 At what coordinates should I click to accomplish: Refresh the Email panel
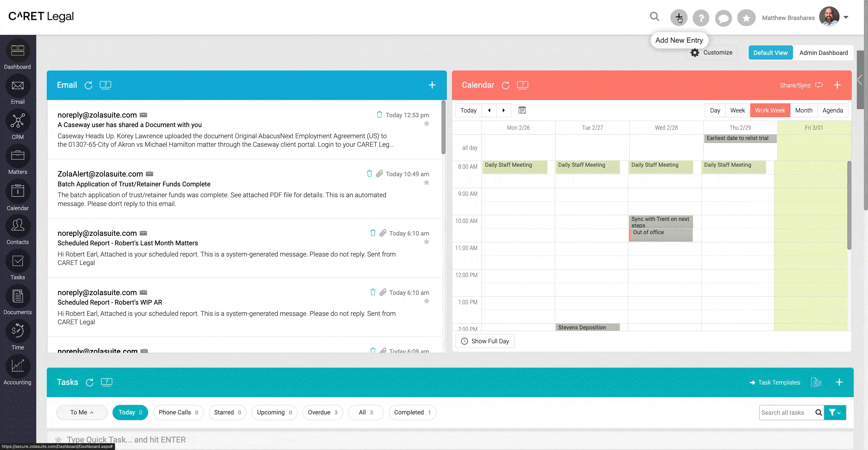[x=89, y=85]
